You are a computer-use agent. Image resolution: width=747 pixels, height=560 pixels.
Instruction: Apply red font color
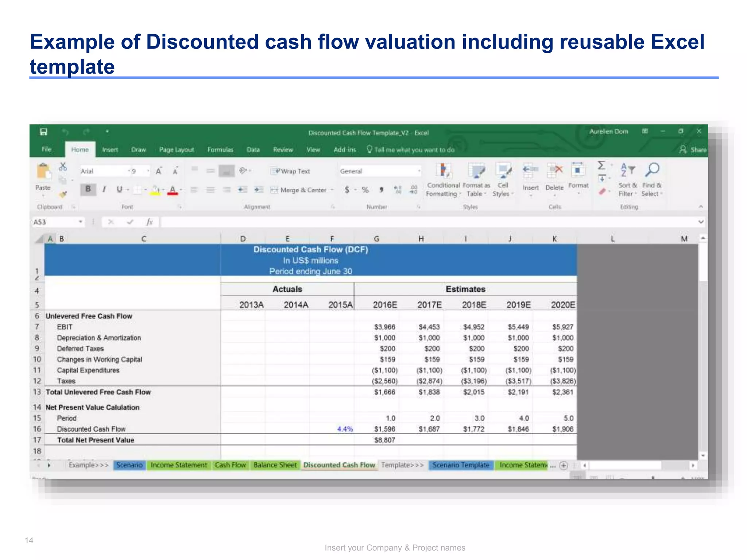(173, 190)
